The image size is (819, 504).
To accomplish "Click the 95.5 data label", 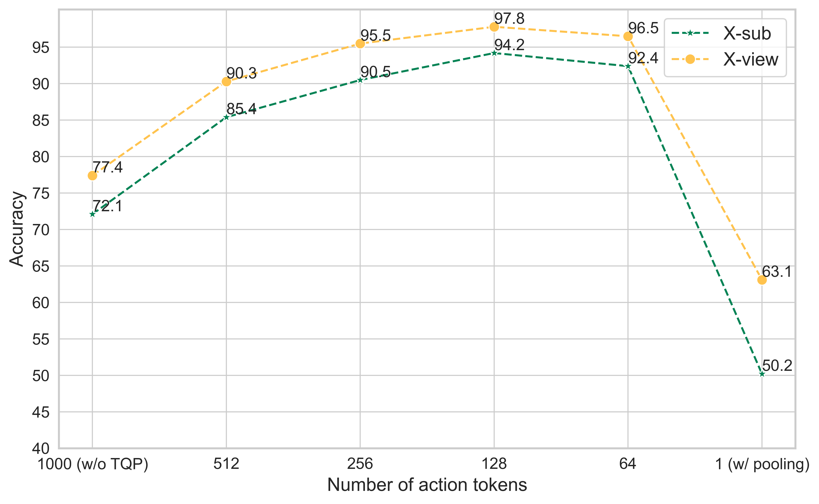I will [376, 35].
